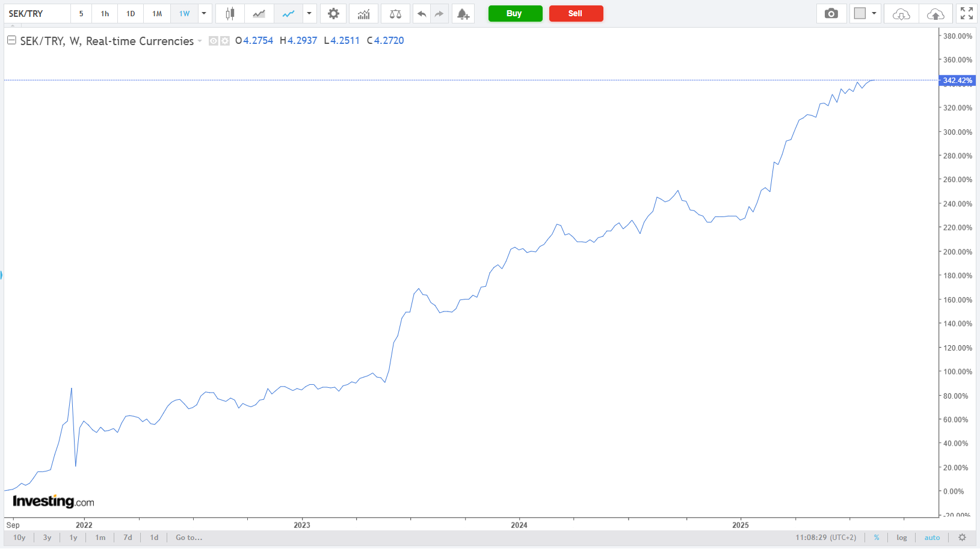The image size is (980, 549).
Task: Save chart with cloud upload icon
Action: 935,14
